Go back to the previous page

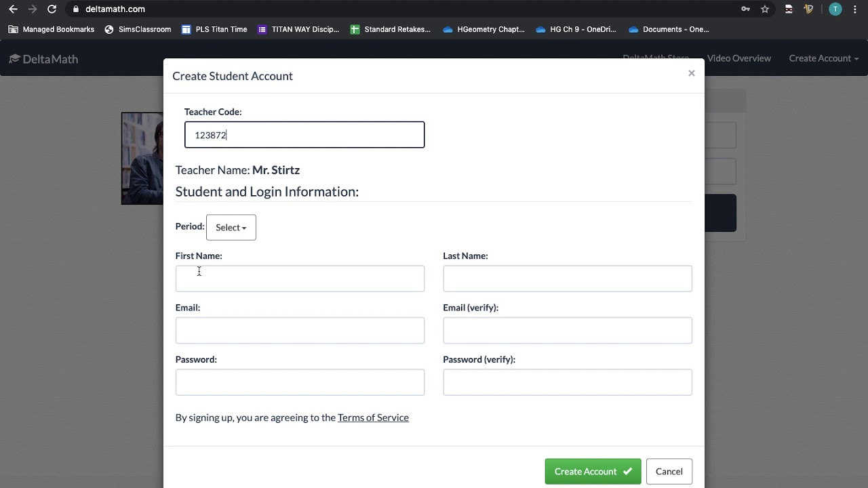point(13,9)
